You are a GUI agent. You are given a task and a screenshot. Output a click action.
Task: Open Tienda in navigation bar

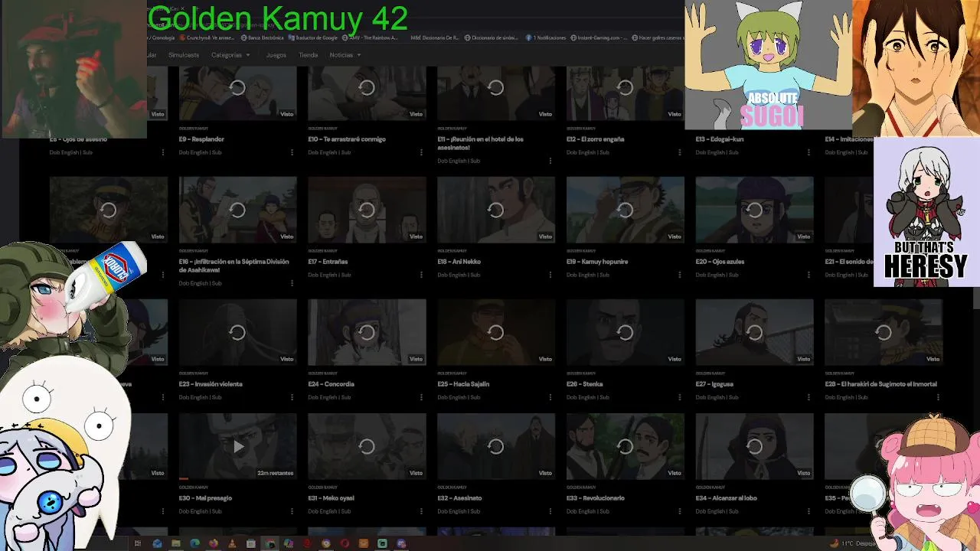(308, 55)
